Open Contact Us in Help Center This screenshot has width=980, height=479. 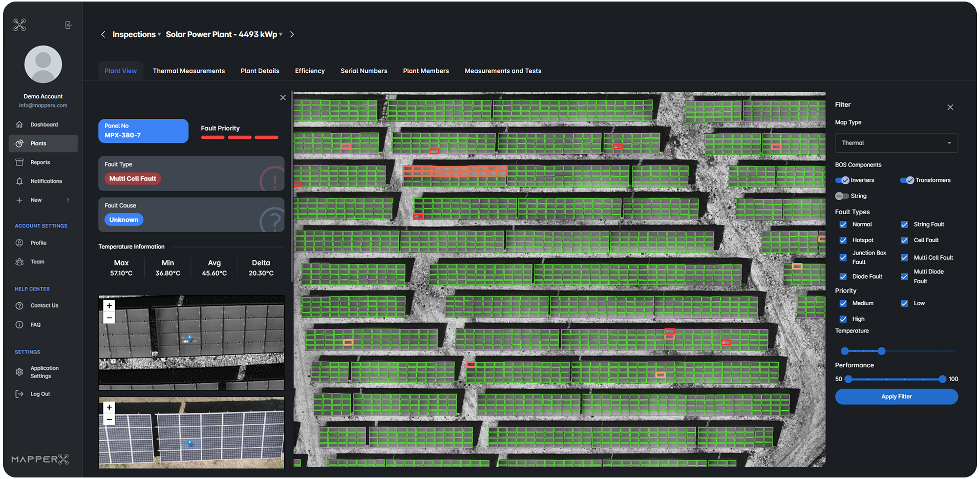pos(43,305)
